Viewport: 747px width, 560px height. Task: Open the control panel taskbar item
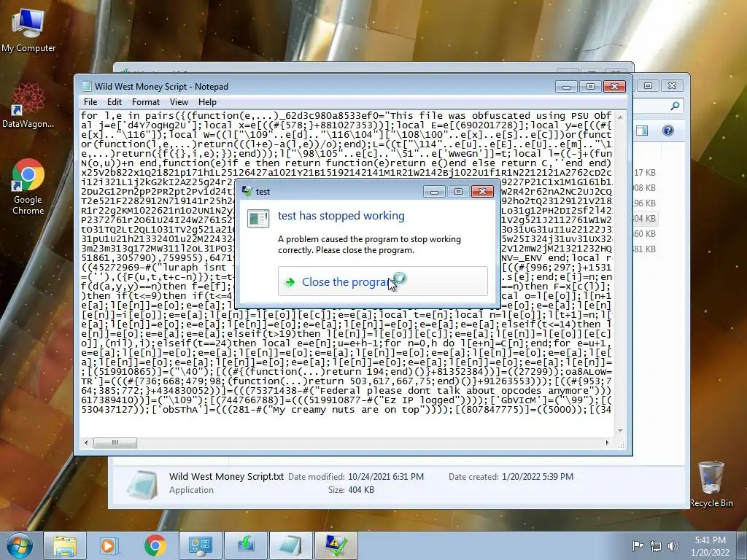click(x=200, y=545)
